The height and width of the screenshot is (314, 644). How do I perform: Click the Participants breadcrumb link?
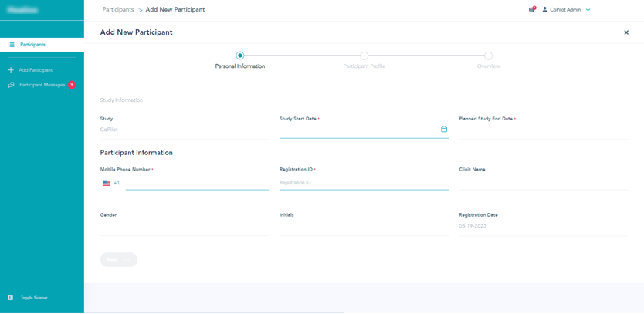point(118,10)
